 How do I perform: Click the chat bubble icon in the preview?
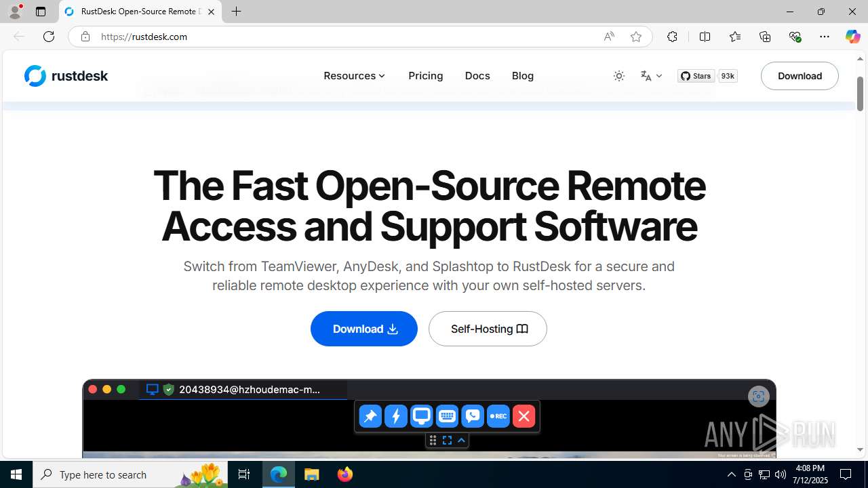tap(473, 416)
